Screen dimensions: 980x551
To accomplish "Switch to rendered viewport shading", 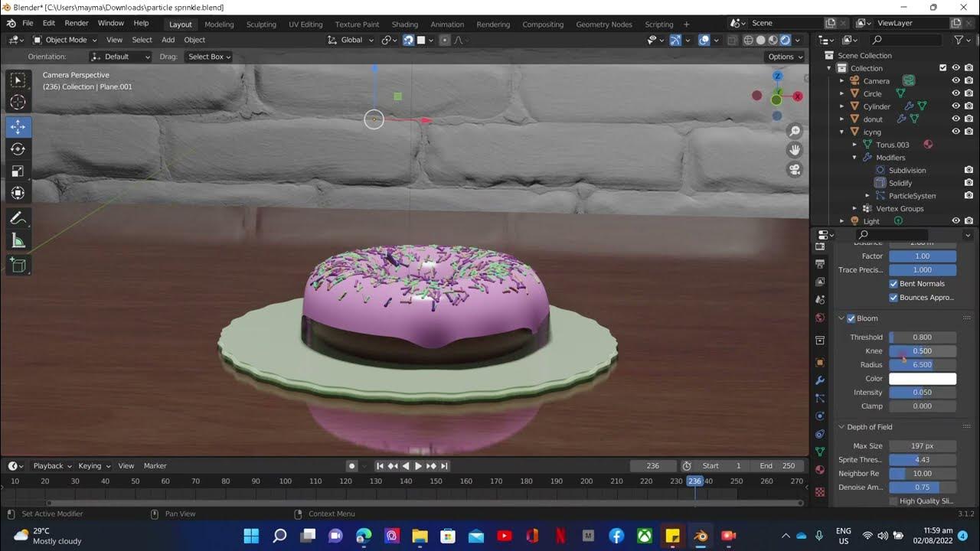I will click(786, 40).
